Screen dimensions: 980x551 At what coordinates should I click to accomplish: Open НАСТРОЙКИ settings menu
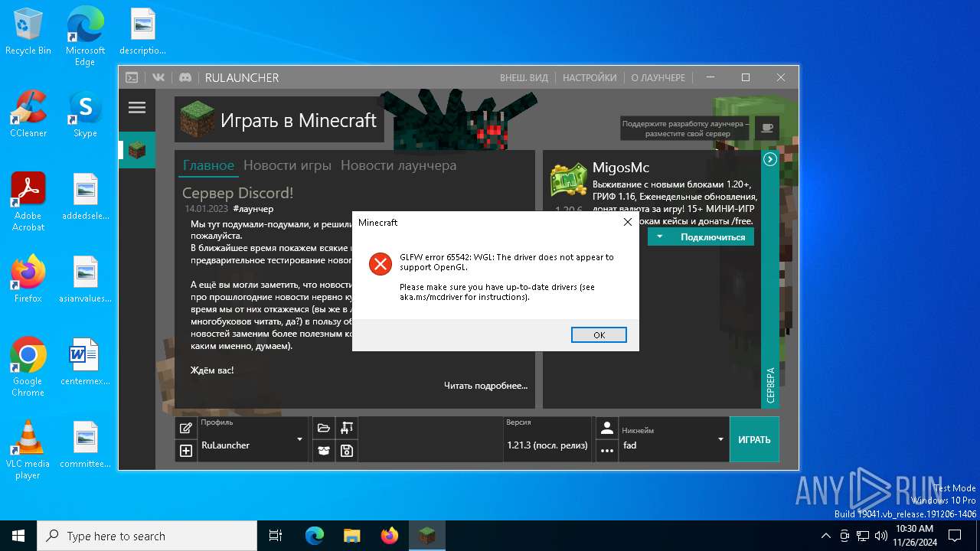tap(590, 77)
